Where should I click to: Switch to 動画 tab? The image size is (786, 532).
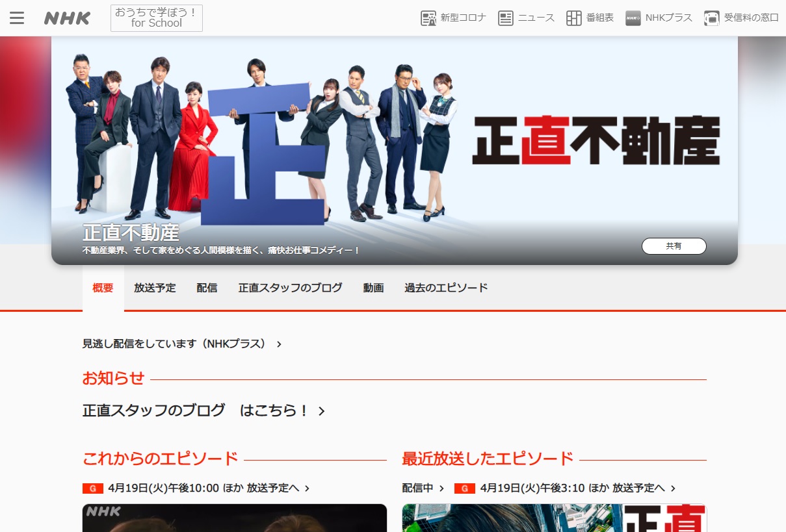click(x=374, y=288)
